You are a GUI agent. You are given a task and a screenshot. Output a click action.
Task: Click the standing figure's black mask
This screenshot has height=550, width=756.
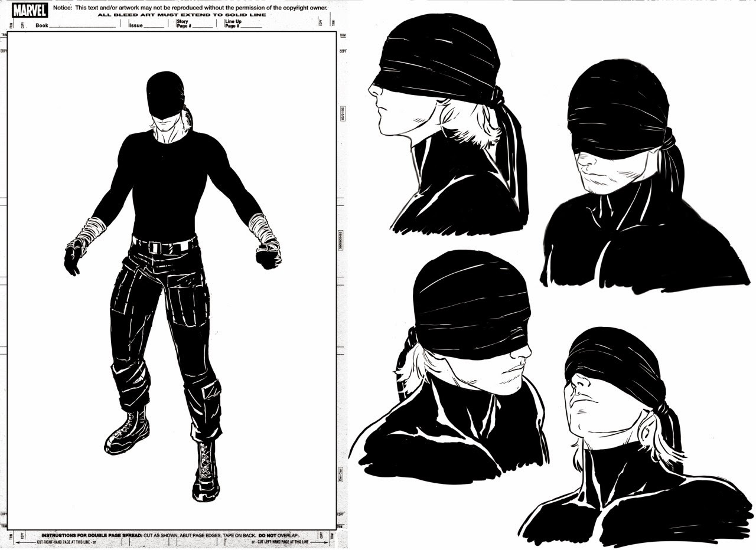165,96
